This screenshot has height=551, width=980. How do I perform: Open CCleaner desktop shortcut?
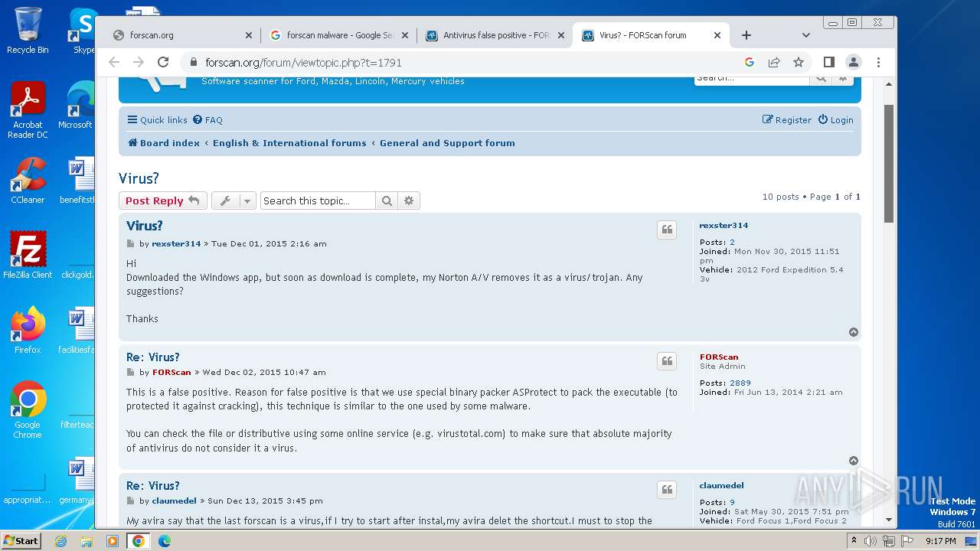28,181
